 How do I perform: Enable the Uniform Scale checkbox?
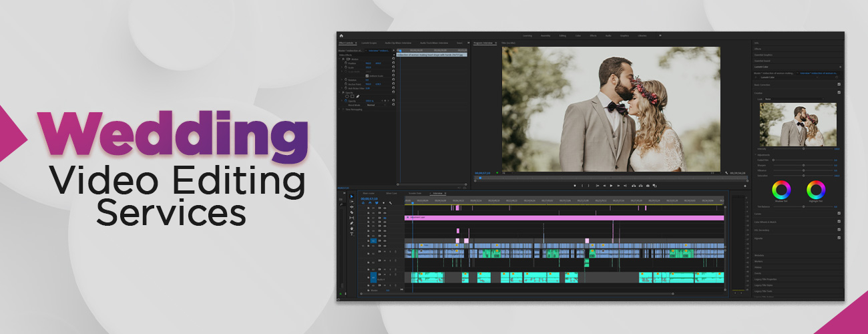pyautogui.click(x=367, y=76)
